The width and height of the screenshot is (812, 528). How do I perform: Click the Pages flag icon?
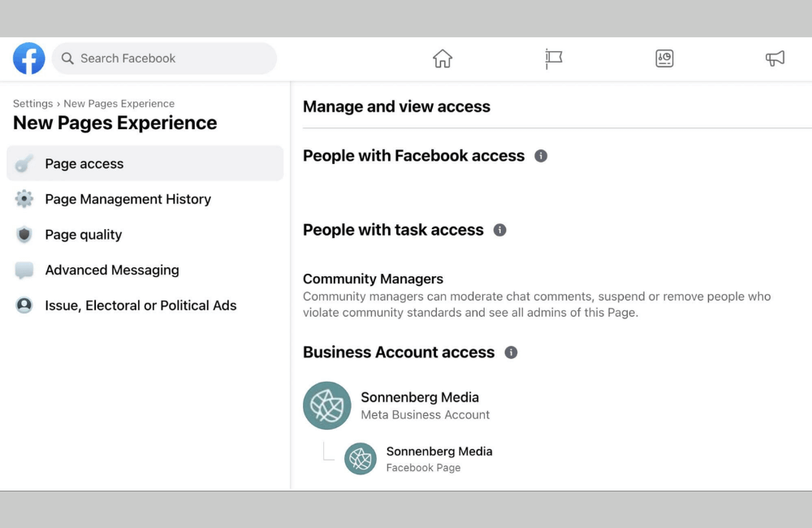click(553, 58)
